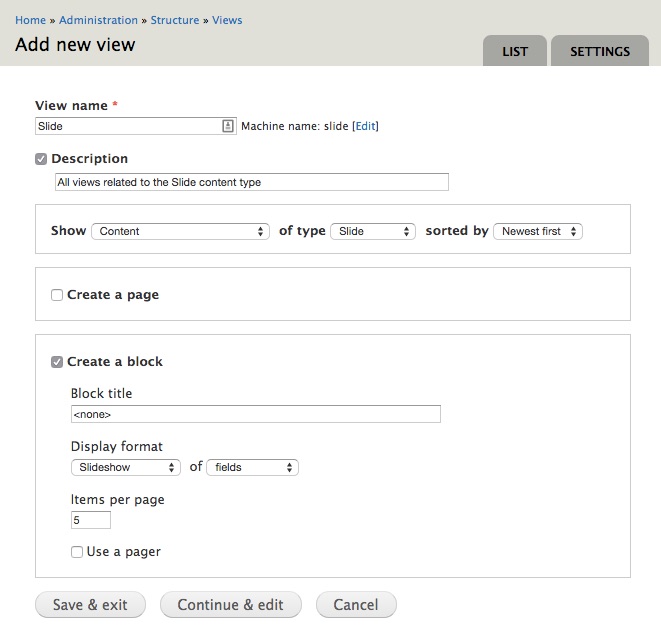Click the machine name Edit link
This screenshot has height=634, width=661.
click(x=366, y=126)
